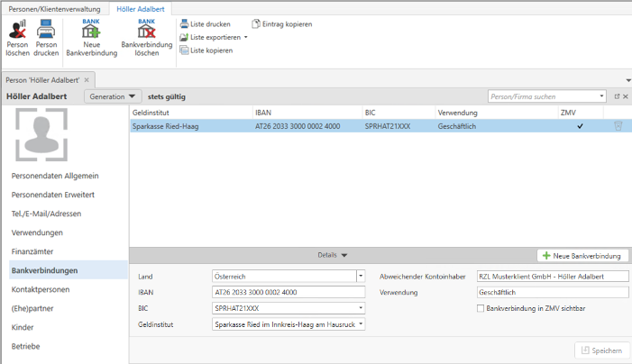Viewport: 632px width, 364px height.
Task: Expand the Land Österreich combo box
Action: point(361,276)
